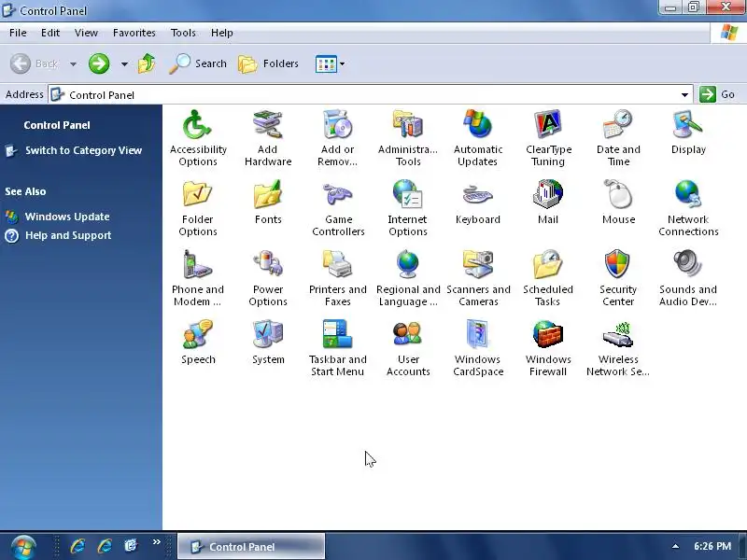The height and width of the screenshot is (560, 747).
Task: Click the green Forward arrow button
Action: click(x=99, y=63)
